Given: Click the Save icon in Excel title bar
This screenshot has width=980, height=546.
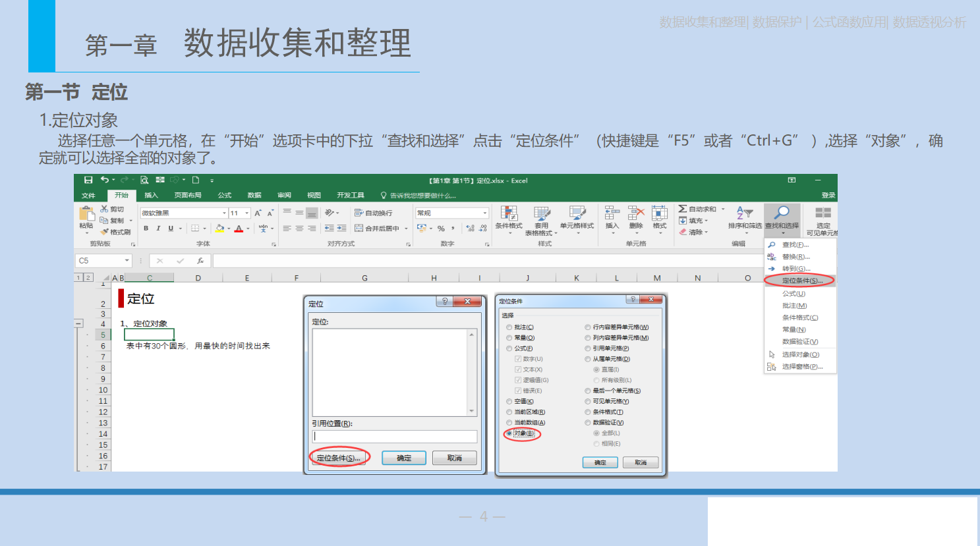Looking at the screenshot, I should point(88,180).
